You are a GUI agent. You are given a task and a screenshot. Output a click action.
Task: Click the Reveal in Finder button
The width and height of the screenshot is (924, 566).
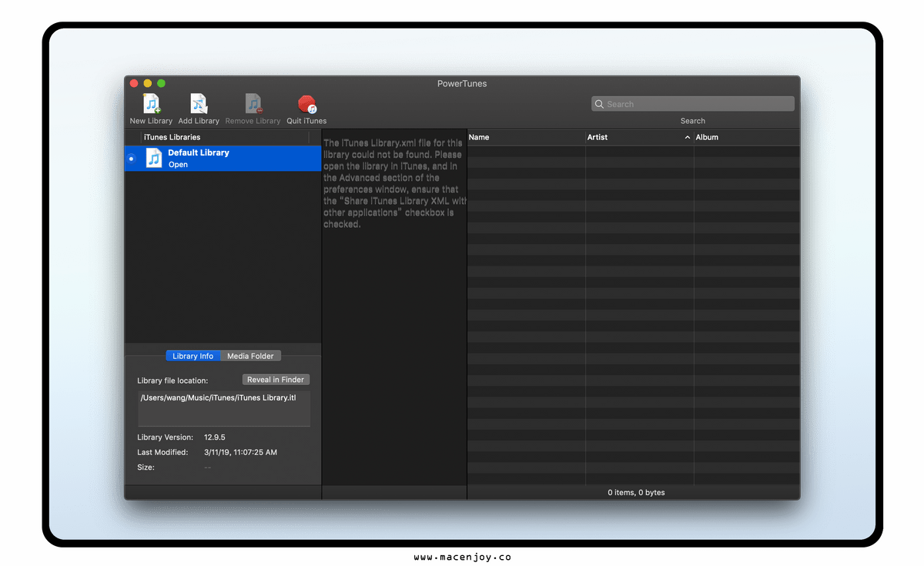276,380
